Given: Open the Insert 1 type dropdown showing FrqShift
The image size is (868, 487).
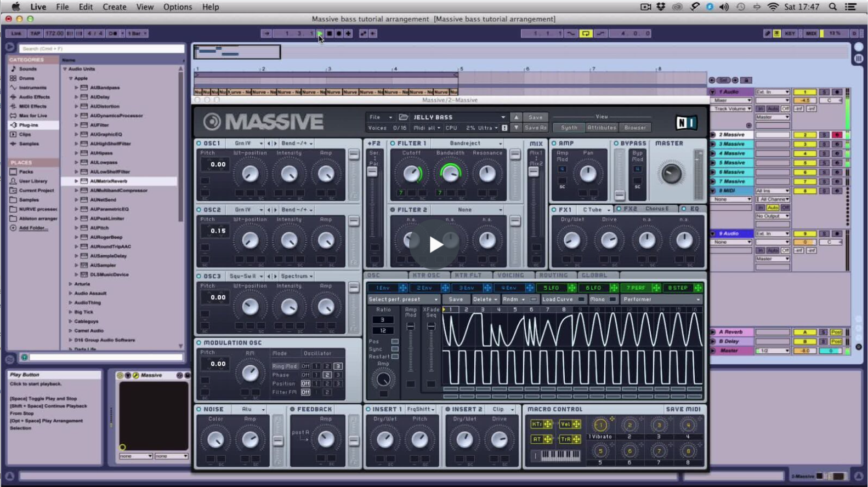Looking at the screenshot, I should pos(421,409).
